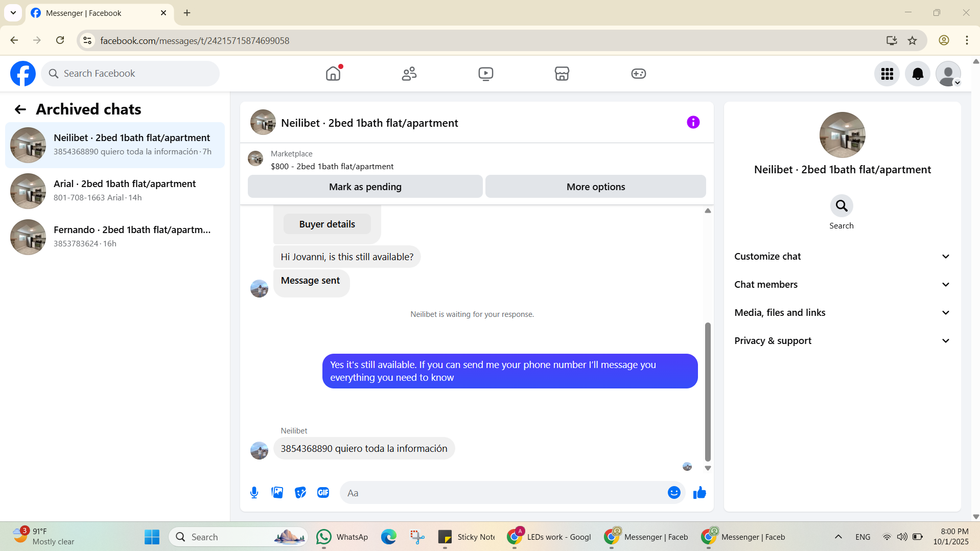Focus the Search Facebook field
The height and width of the screenshot is (551, 980).
130,74
